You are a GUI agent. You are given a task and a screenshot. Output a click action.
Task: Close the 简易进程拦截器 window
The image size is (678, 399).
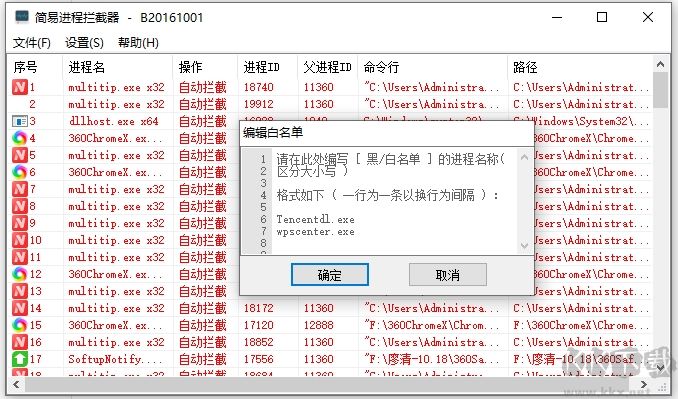pos(648,17)
